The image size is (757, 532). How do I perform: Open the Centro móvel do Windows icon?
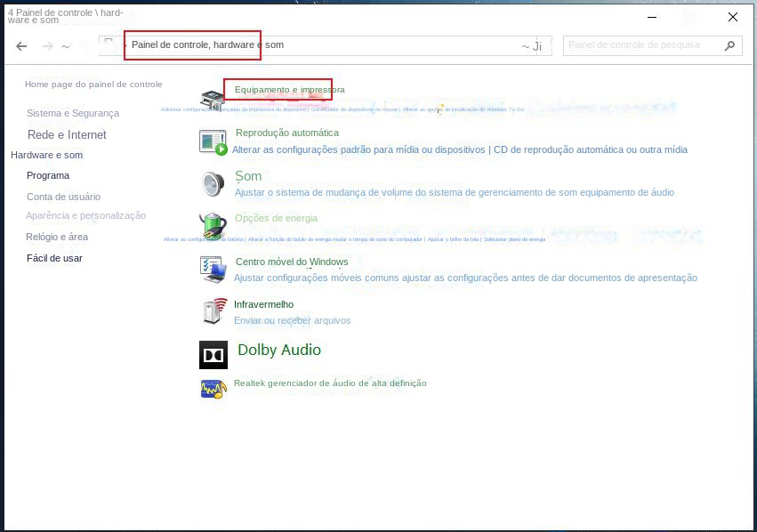(213, 269)
